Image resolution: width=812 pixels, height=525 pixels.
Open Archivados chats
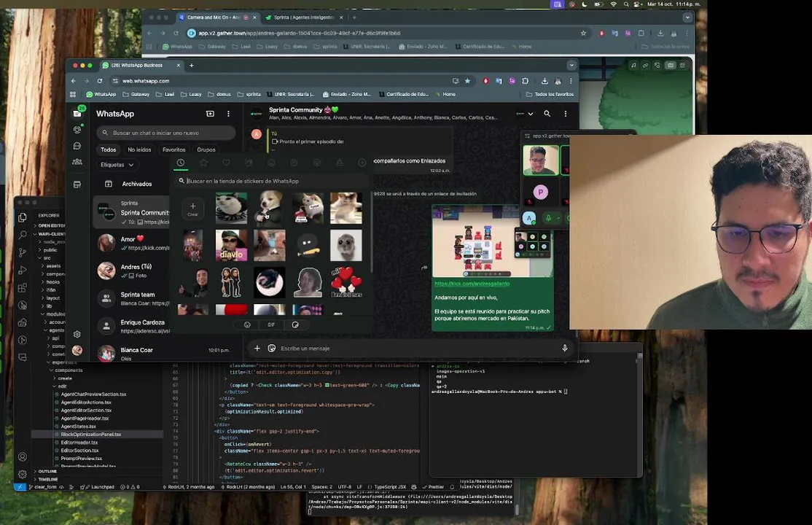137,184
